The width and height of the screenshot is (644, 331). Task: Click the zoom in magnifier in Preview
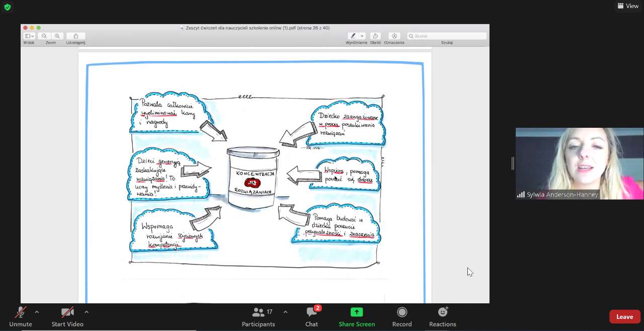[57, 36]
